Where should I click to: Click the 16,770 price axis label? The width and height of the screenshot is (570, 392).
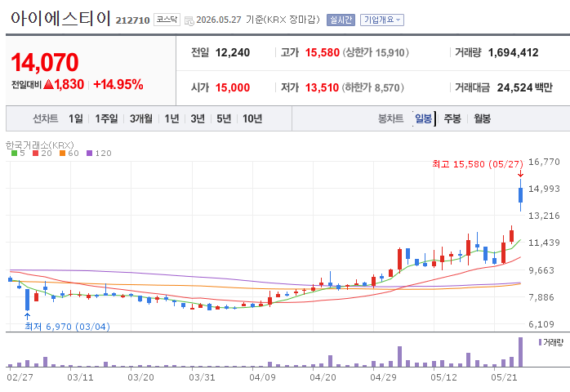click(x=544, y=162)
